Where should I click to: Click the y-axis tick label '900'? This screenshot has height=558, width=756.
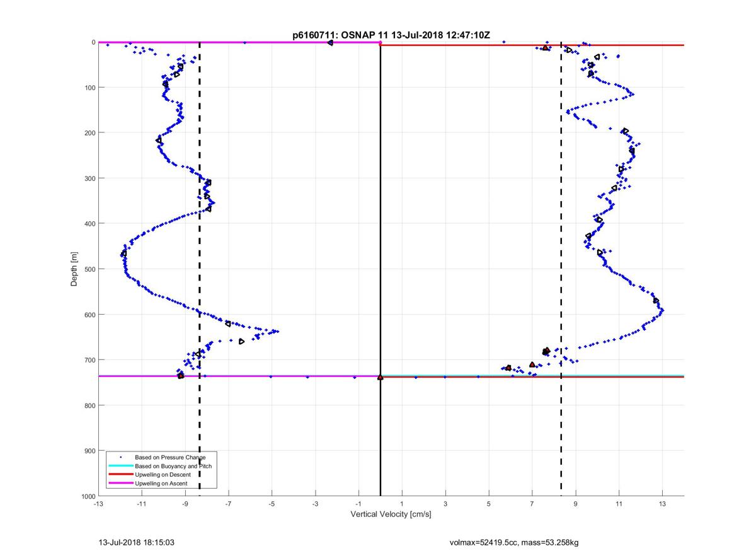pyautogui.click(x=89, y=451)
